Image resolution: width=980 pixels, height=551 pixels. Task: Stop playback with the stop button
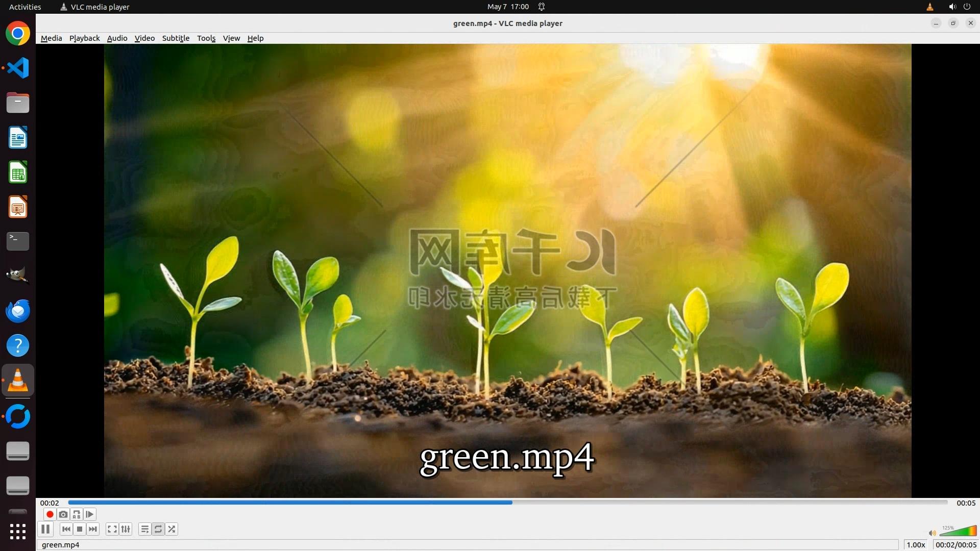pyautogui.click(x=80, y=529)
